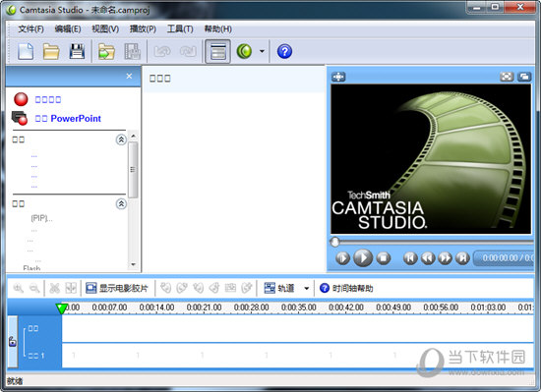541x392 pixels.
Task: Click last audio icon before 轨道 button
Action: [247, 288]
